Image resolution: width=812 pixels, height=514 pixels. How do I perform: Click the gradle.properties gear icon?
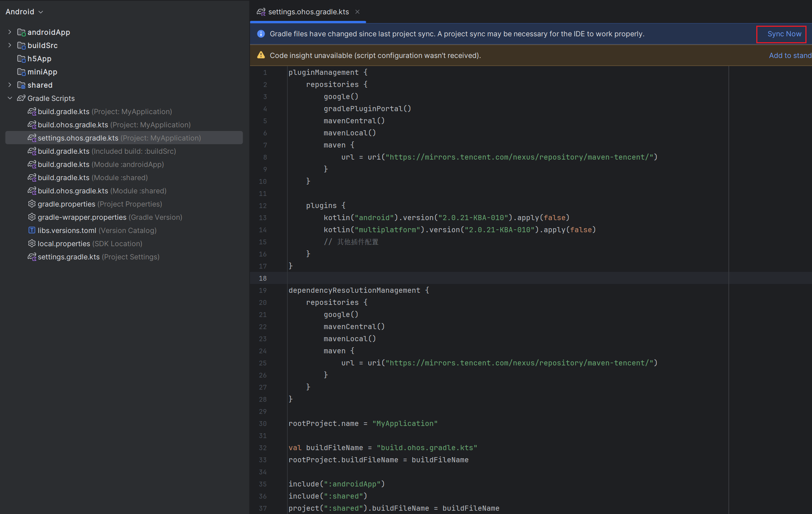[32, 204]
